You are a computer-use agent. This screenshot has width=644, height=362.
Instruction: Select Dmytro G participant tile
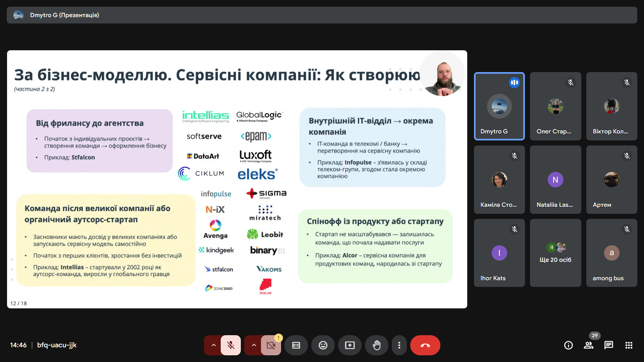(x=499, y=106)
